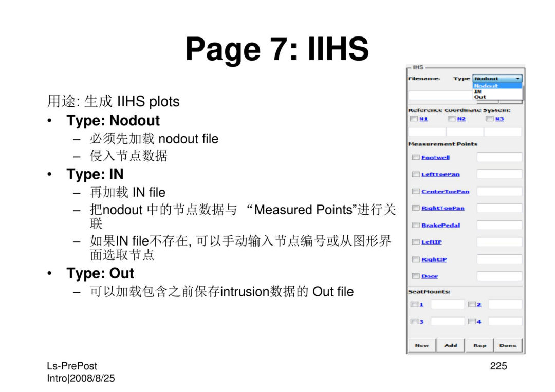
Task: Click the 'Type: Out' bullet text
Action: (100, 273)
